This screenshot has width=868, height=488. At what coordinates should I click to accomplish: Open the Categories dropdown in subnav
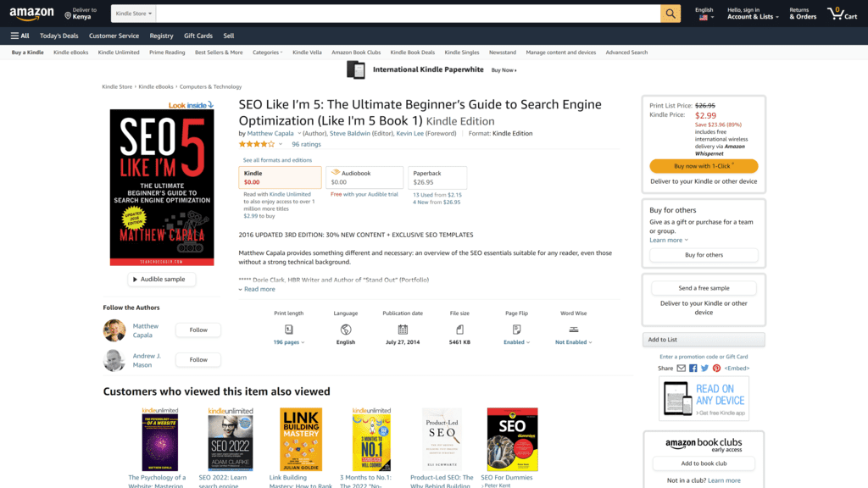[267, 53]
